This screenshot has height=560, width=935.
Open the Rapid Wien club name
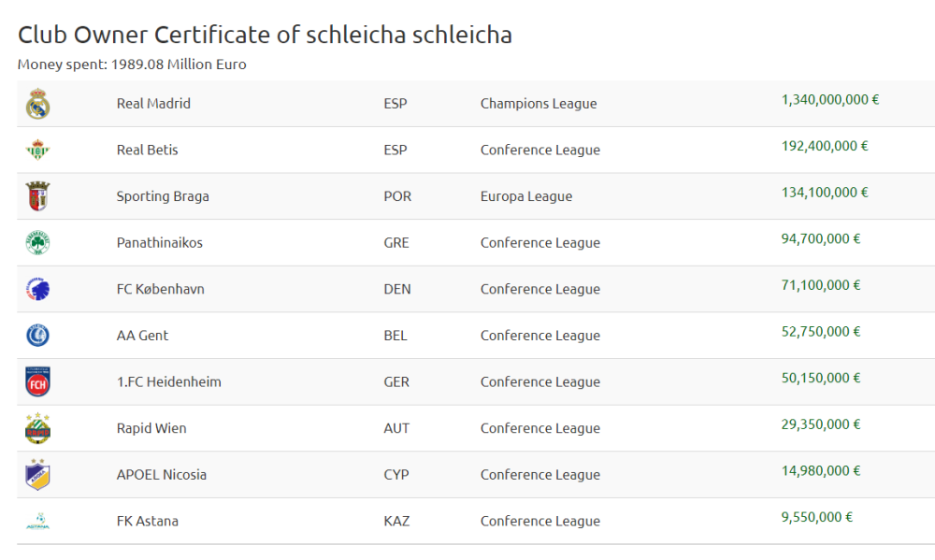(x=151, y=428)
